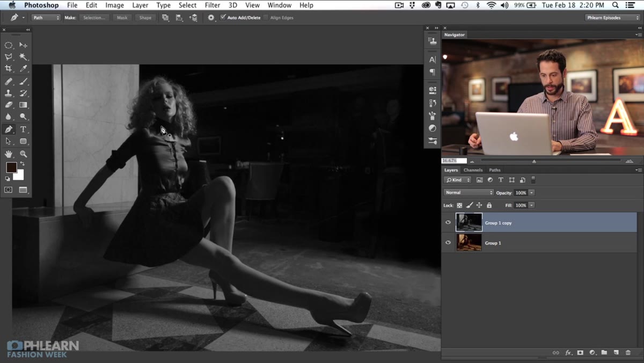Open the Paragraph panel icon
The width and height of the screenshot is (644, 363).
[433, 72]
